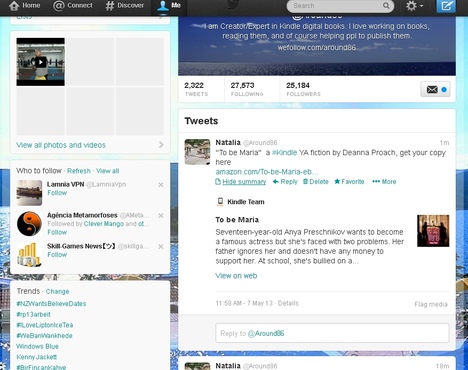Open the 1m timestamp on first tweet
Viewport: 468px width, 370px height.
coord(444,143)
